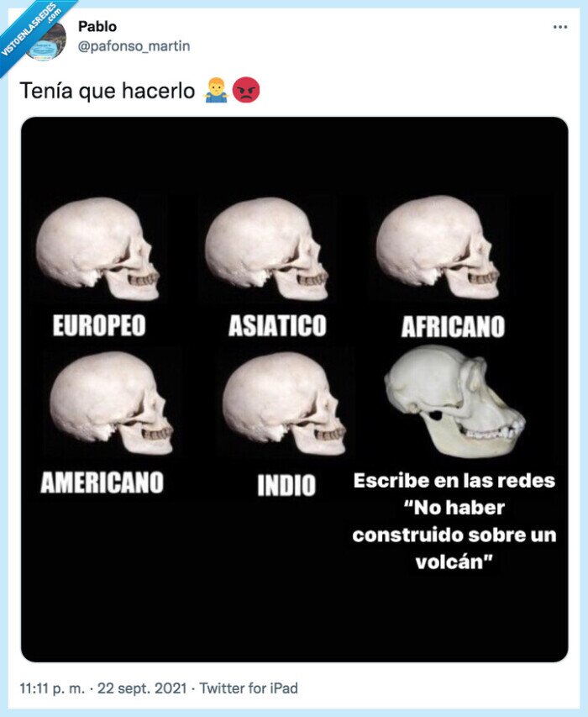Click the 22 sept. 2021 date

click(x=142, y=688)
